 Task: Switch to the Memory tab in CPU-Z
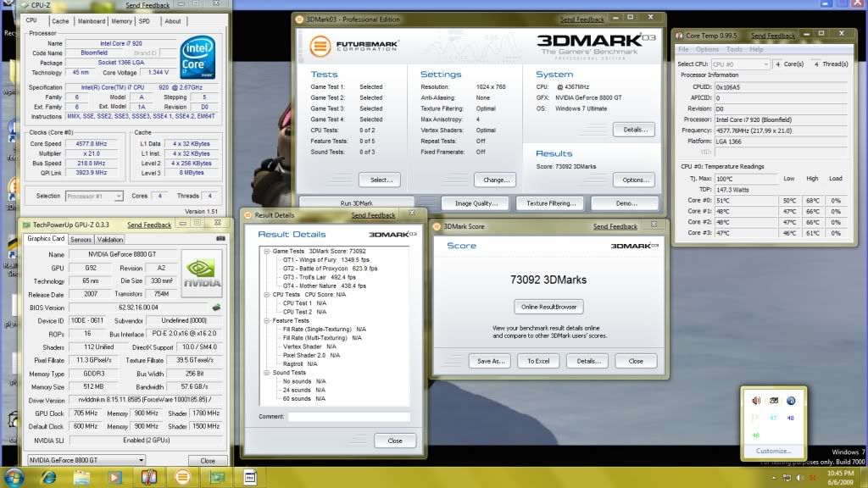[122, 21]
